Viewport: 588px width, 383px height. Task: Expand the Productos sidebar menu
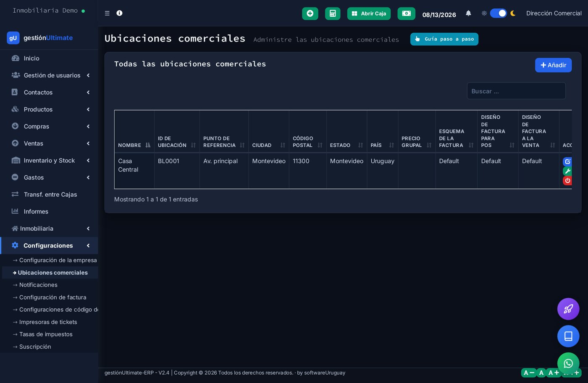click(50, 109)
